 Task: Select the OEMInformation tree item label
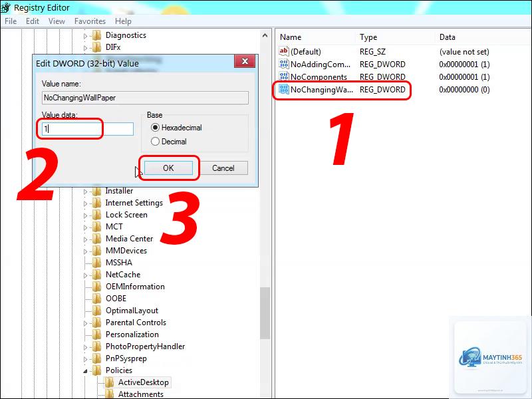(135, 287)
